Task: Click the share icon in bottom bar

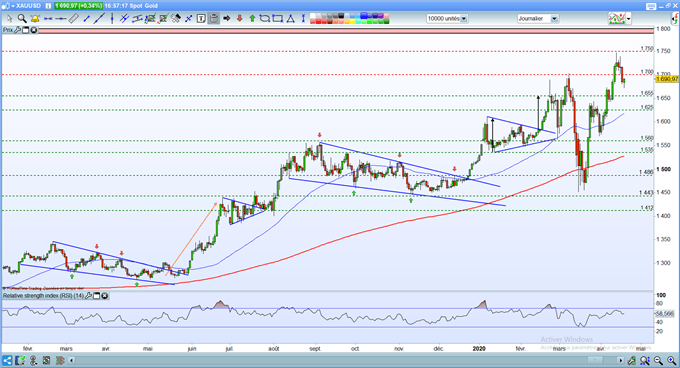Action: coord(7,360)
